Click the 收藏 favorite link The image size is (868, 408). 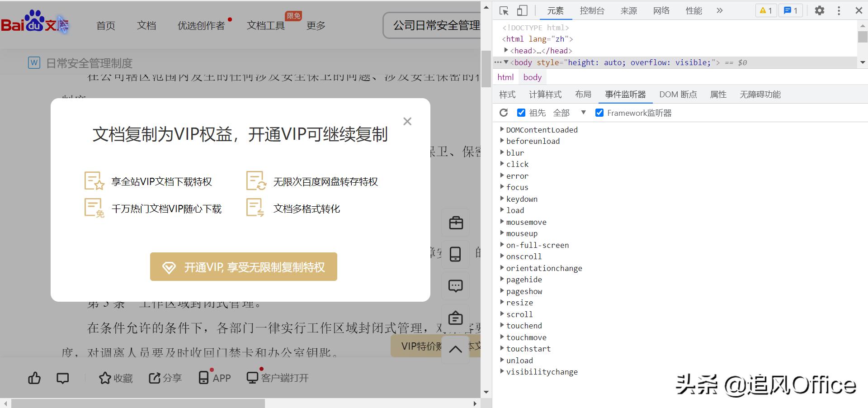115,378
